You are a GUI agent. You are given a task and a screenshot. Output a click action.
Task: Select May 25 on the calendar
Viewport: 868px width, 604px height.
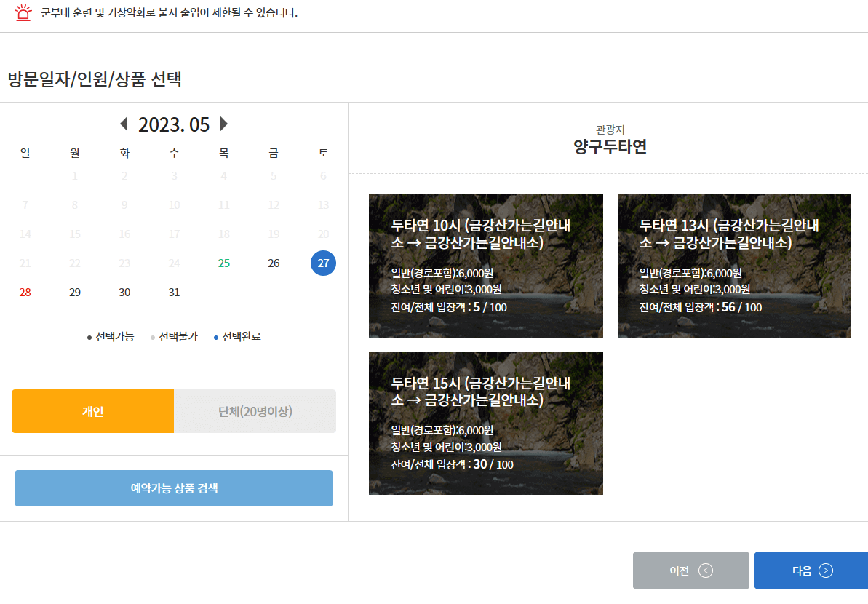(x=223, y=263)
